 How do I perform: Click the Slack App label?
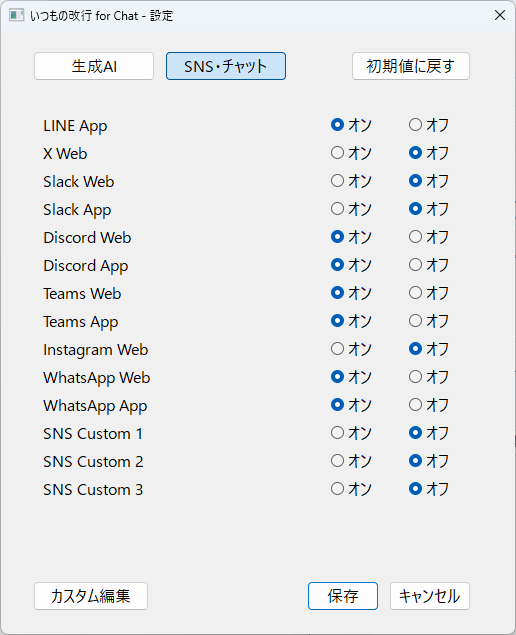pos(77,210)
